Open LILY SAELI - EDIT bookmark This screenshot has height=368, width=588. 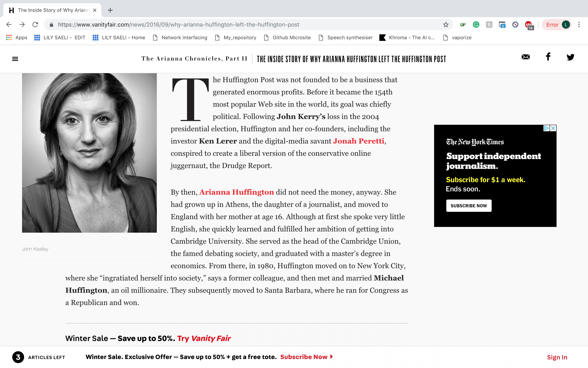point(60,37)
